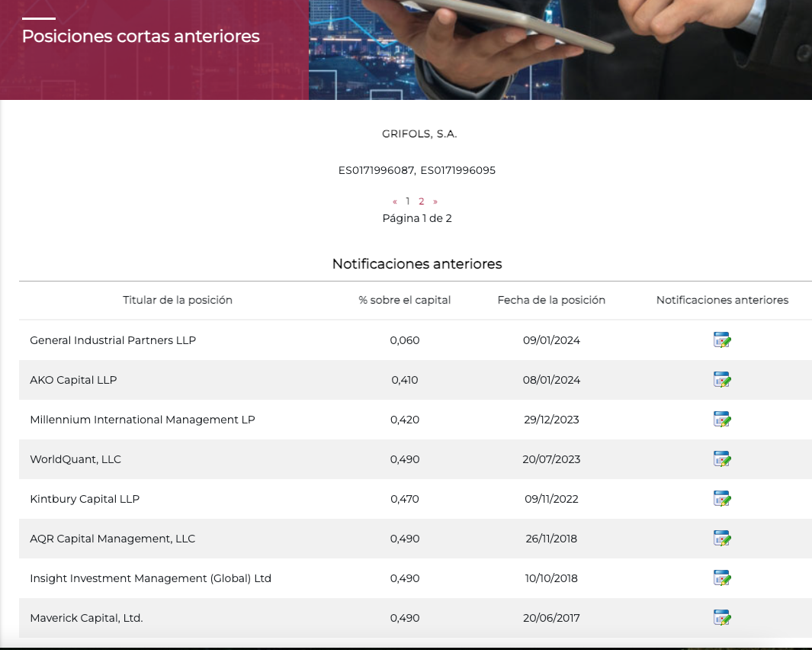The height and width of the screenshot is (650, 812).
Task: Click '% sobre el capital' column header
Action: 404,300
